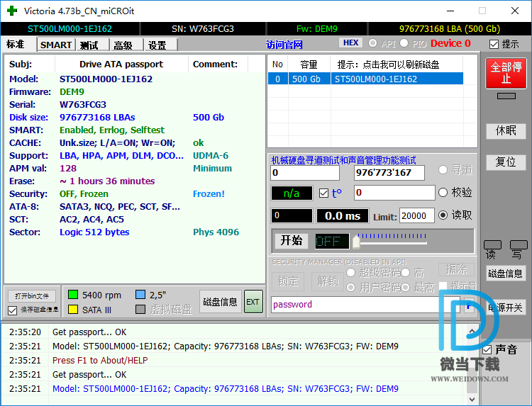Click the OFF acoustic display
Viewport: 532px width, 406px height.
point(332,242)
